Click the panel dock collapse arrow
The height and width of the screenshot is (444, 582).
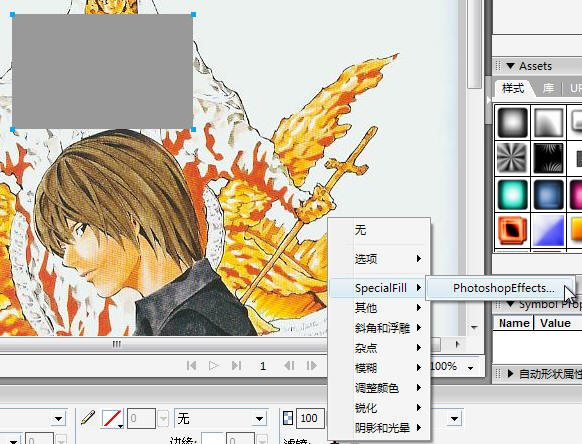[x=488, y=99]
